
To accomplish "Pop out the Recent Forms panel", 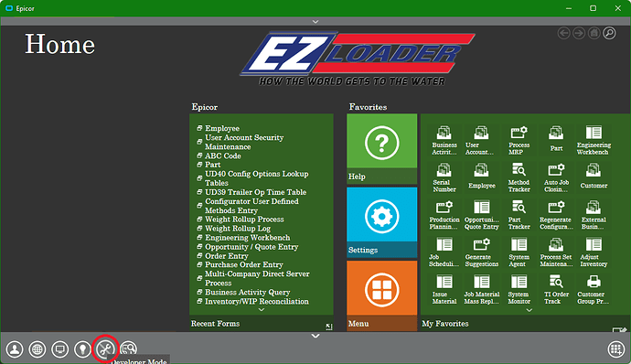I will click(x=329, y=327).
